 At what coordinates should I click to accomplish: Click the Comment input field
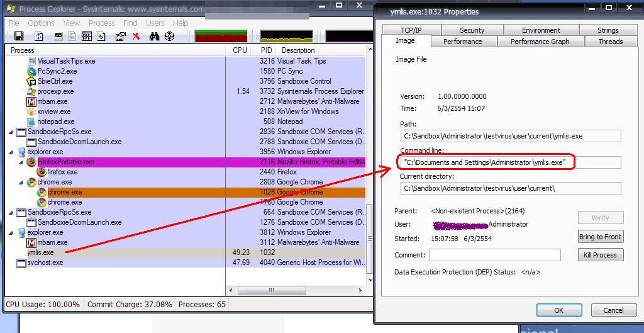tap(494, 255)
